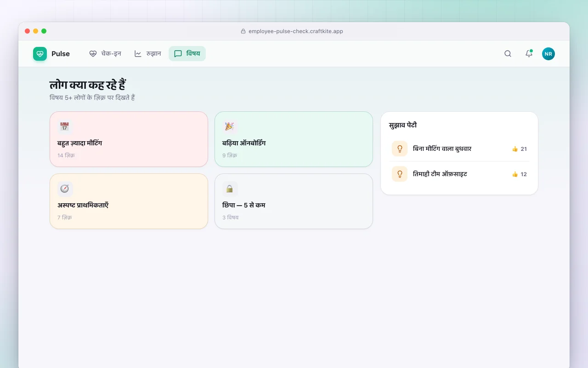Screen dimensions: 588x368
Task: Upvote तिमाही टीम ऑफ़साइट with thumbs-up 12
Action: click(520, 174)
